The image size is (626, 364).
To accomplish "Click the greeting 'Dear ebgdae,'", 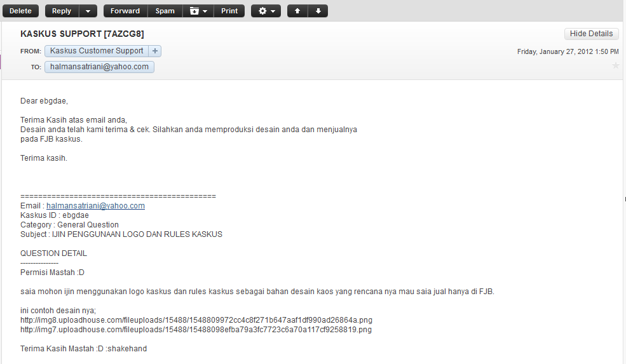I will [44, 101].
